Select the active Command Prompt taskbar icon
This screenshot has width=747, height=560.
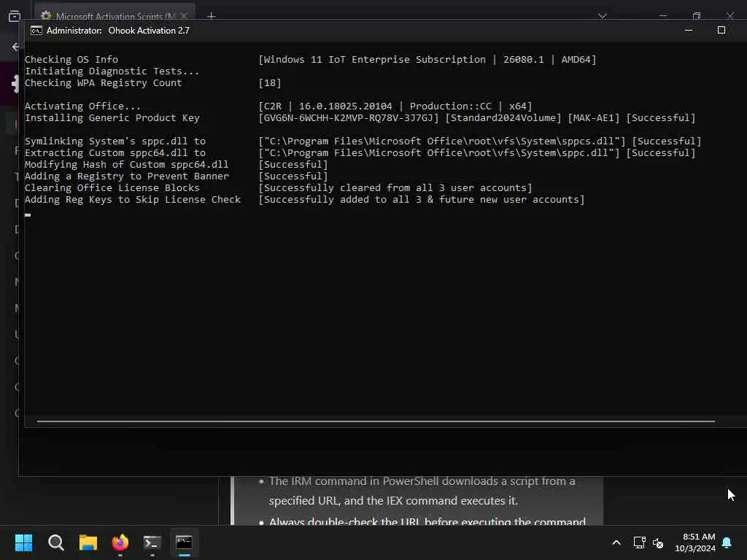[184, 542]
